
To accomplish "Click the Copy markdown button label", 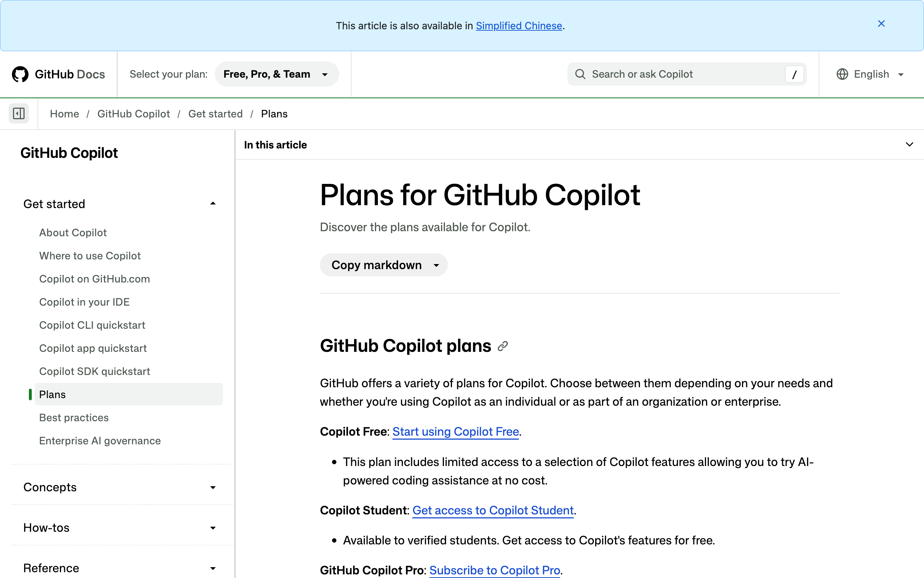I will click(x=376, y=265).
